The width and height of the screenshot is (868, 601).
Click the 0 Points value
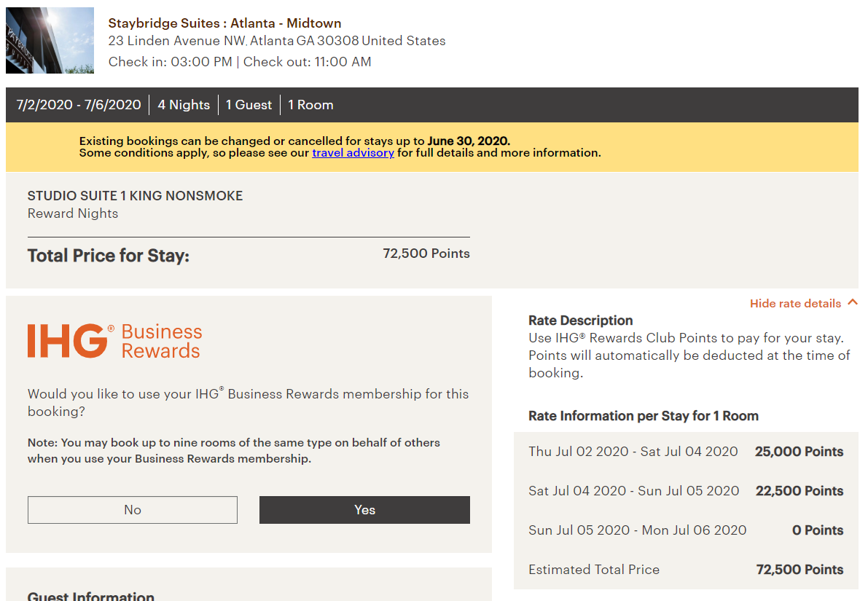[x=818, y=530]
